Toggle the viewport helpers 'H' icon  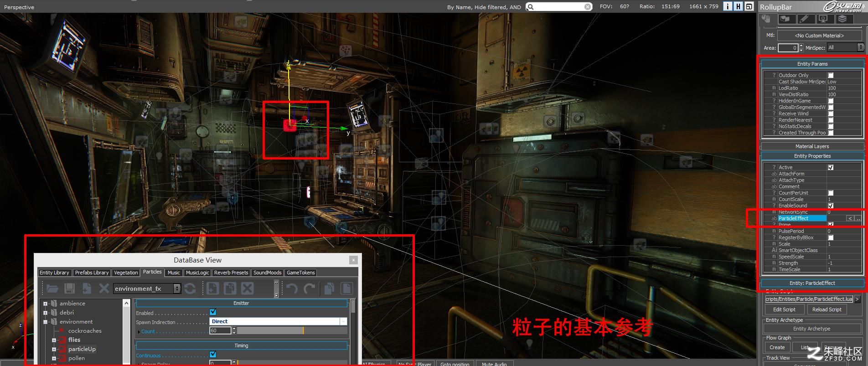[x=738, y=6]
